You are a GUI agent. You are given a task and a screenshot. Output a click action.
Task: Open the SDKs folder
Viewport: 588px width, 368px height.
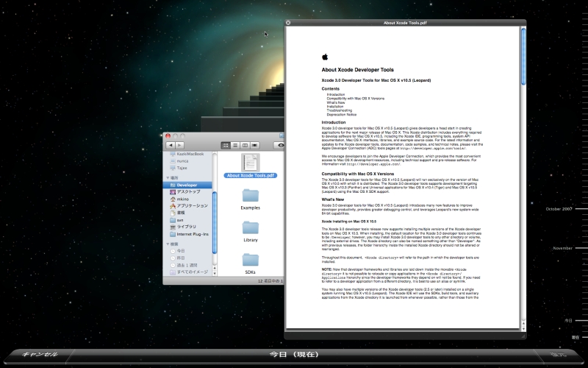click(x=250, y=261)
